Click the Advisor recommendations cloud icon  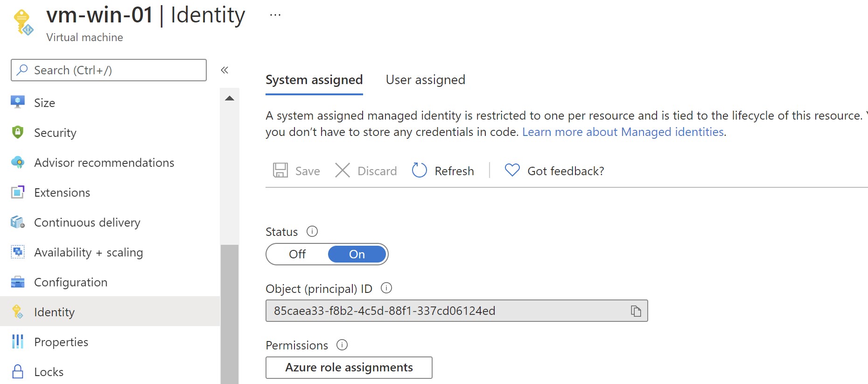click(18, 162)
